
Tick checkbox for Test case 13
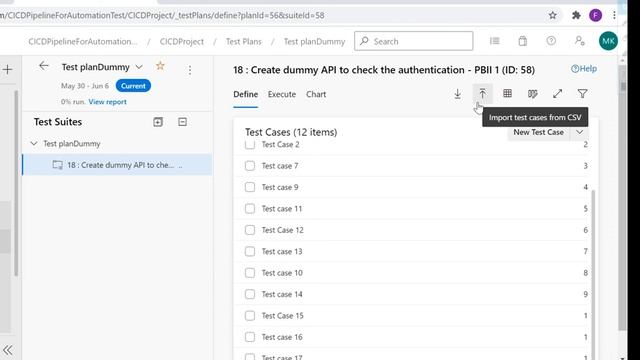click(x=250, y=251)
